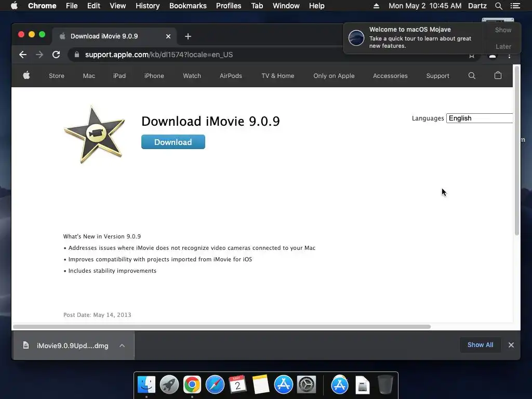The width and height of the screenshot is (532, 399).
Task: Open iPad in Apple navigation
Action: click(x=119, y=76)
